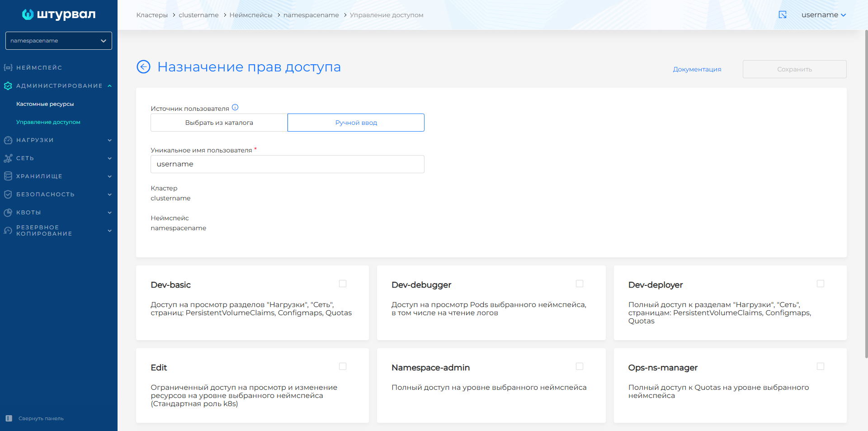The width and height of the screenshot is (868, 431).
Task: Open the username account menu
Action: tap(823, 15)
